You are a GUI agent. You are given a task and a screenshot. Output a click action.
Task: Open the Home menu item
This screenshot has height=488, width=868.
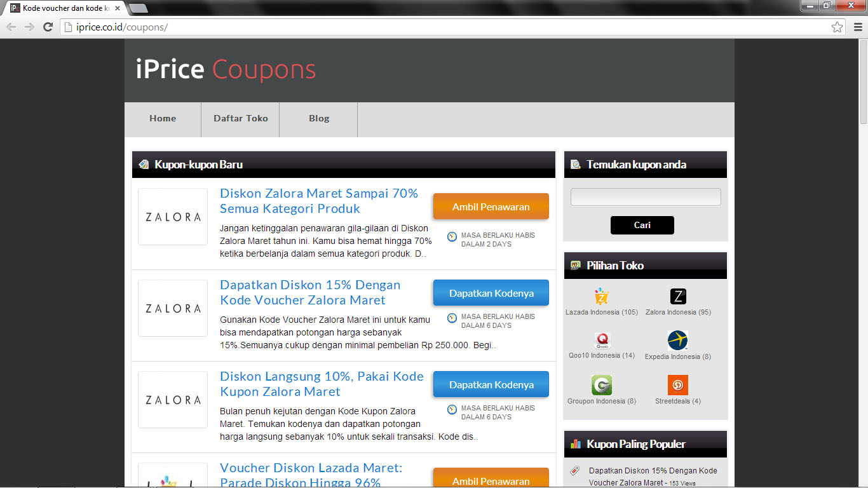tap(163, 119)
